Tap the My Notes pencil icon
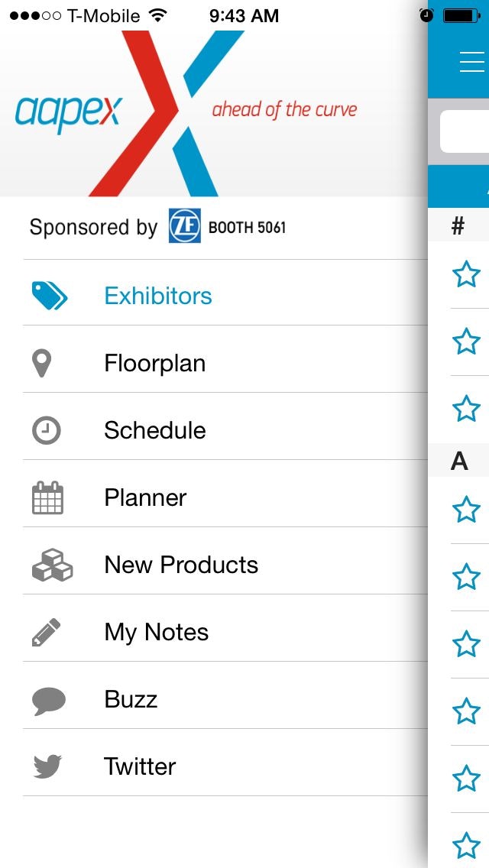This screenshot has height=868, width=489. click(x=47, y=633)
